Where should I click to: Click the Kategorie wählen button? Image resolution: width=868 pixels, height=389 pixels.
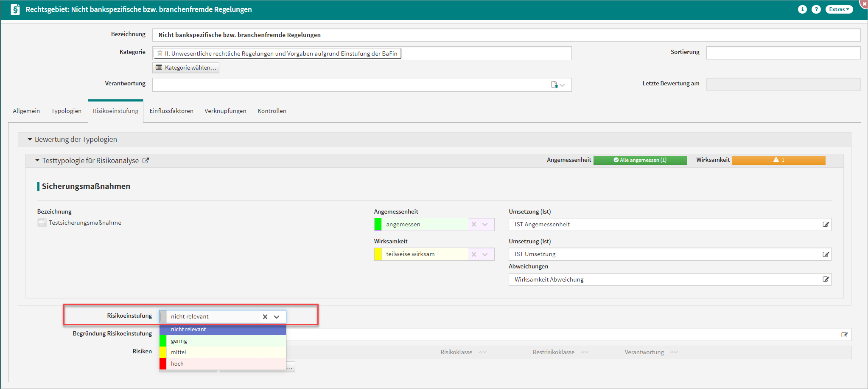186,68
